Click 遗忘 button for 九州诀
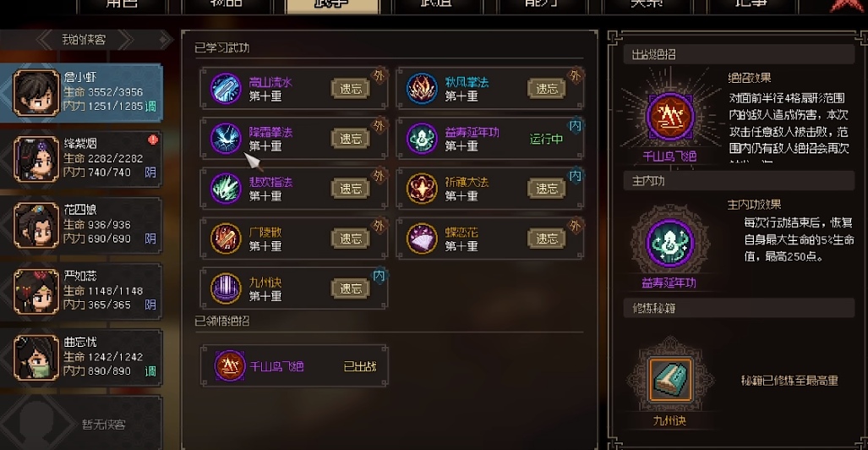Image resolution: width=868 pixels, height=450 pixels. click(351, 288)
